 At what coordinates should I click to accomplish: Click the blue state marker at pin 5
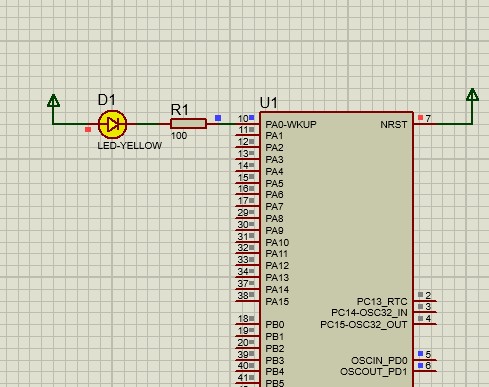tap(420, 353)
